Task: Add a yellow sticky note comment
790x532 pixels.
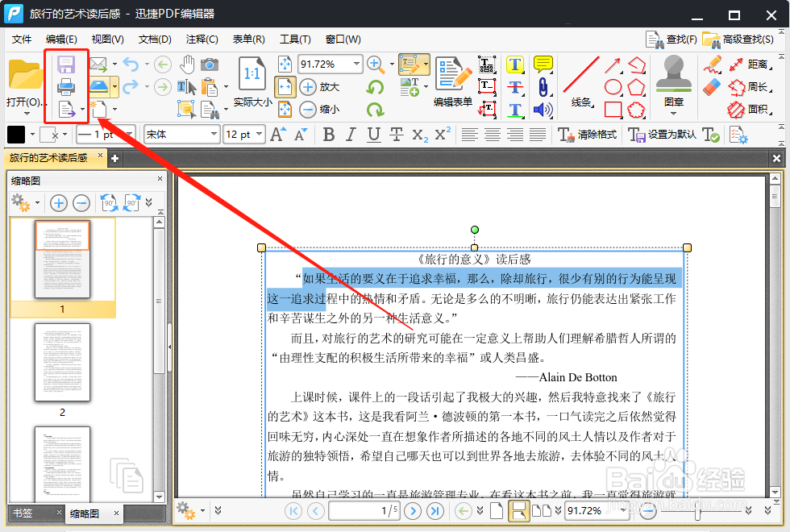Action: [x=543, y=64]
